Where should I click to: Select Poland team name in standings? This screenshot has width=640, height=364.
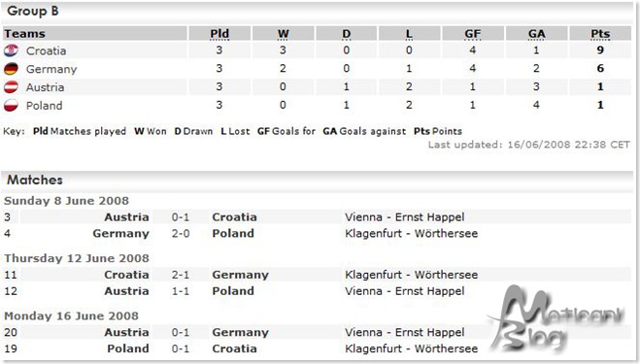(x=44, y=106)
